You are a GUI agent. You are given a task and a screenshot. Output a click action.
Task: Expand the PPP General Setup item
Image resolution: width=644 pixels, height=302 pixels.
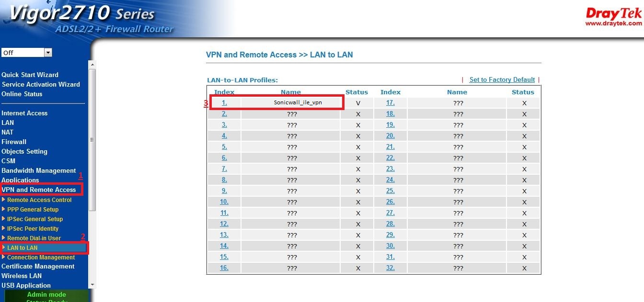click(x=33, y=210)
